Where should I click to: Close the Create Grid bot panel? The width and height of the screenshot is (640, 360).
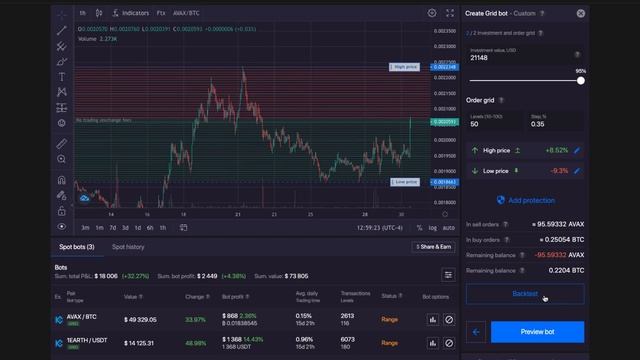point(581,13)
